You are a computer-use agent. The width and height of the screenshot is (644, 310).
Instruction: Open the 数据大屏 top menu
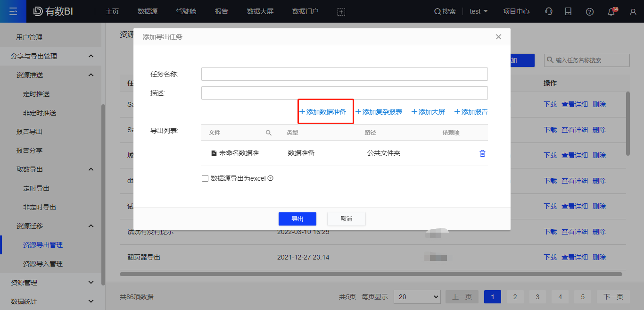pyautogui.click(x=260, y=11)
